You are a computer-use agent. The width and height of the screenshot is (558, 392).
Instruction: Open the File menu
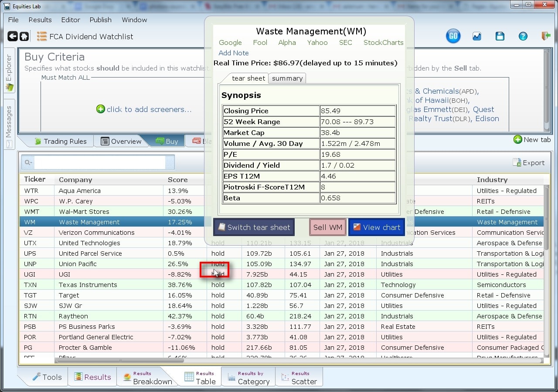pyautogui.click(x=14, y=20)
